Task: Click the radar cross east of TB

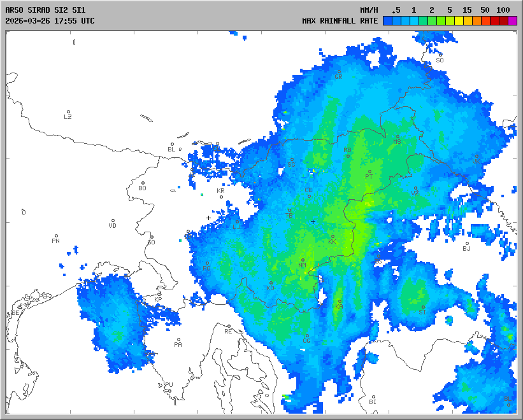Action: (313, 221)
